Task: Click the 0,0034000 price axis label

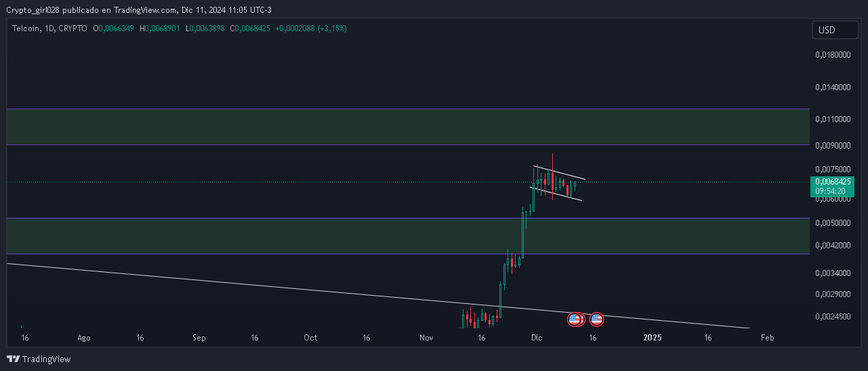Action: click(833, 273)
